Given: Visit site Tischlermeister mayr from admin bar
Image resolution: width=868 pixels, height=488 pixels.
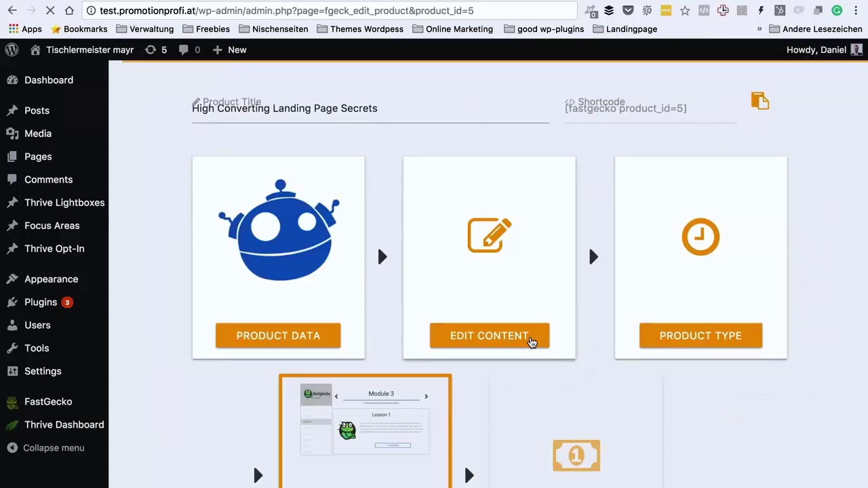Looking at the screenshot, I should (82, 49).
